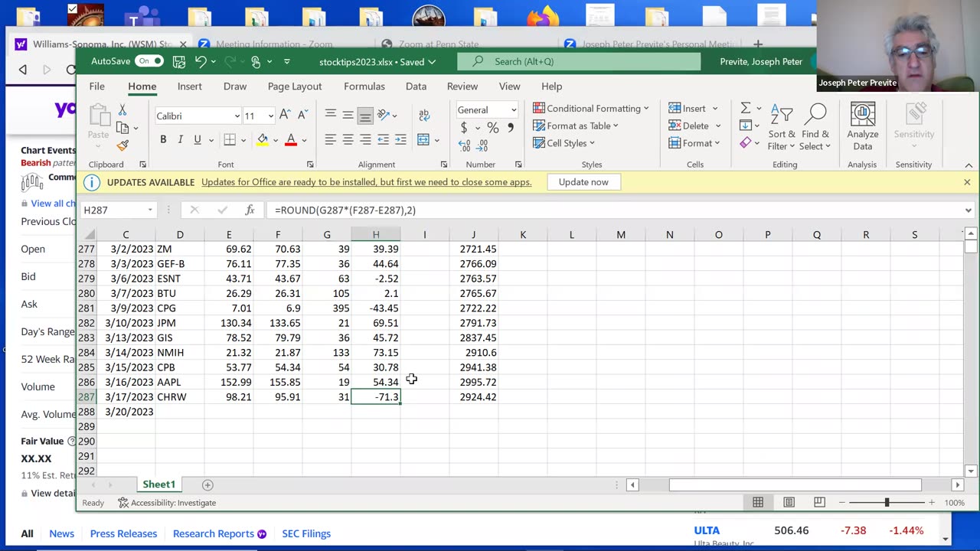The image size is (980, 551).
Task: Click the Undo arrow icon
Action: point(201,61)
